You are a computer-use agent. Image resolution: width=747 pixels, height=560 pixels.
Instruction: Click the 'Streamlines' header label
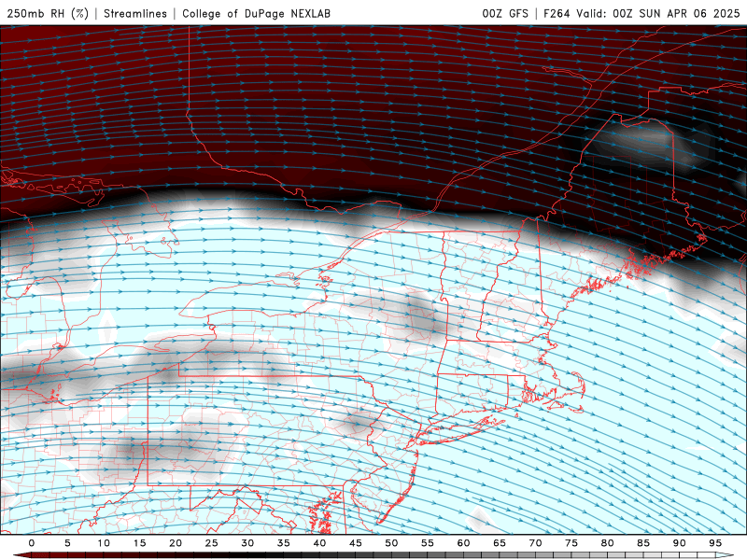(x=135, y=13)
